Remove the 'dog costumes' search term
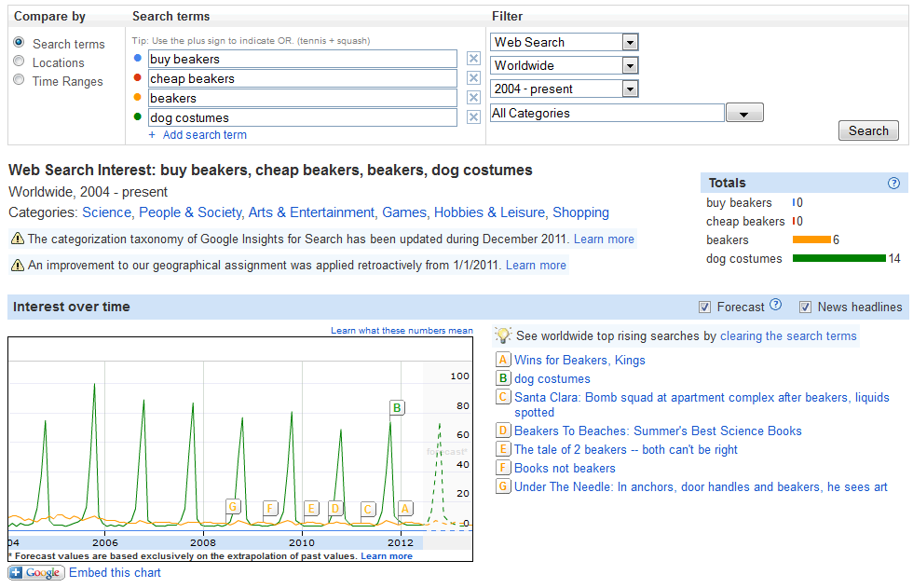This screenshot has width=913, height=588. click(473, 118)
